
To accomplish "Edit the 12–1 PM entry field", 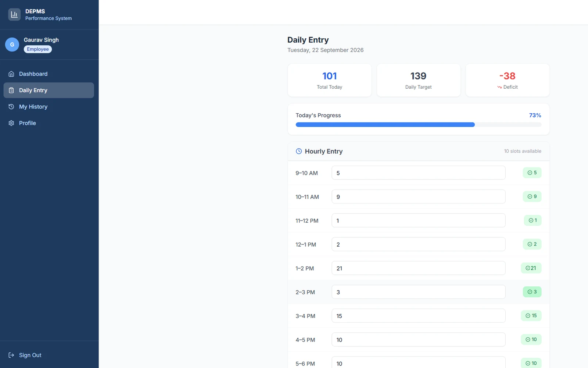I will 418,244.
